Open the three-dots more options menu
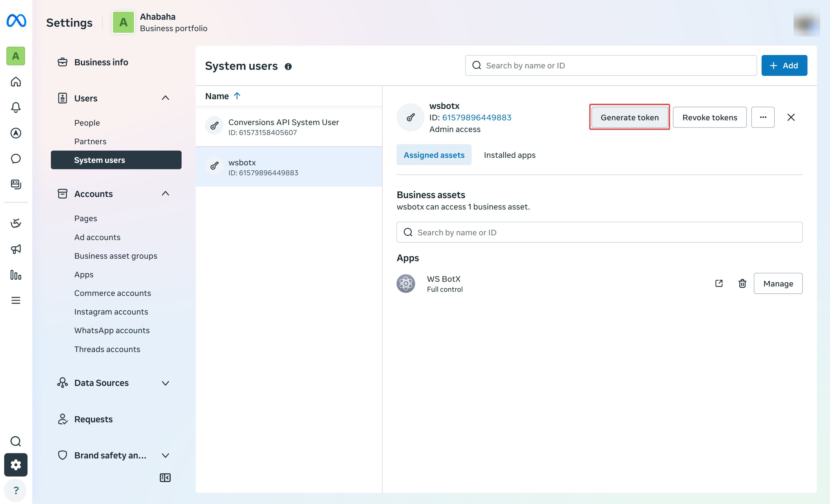This screenshot has width=830, height=504. pyautogui.click(x=763, y=117)
